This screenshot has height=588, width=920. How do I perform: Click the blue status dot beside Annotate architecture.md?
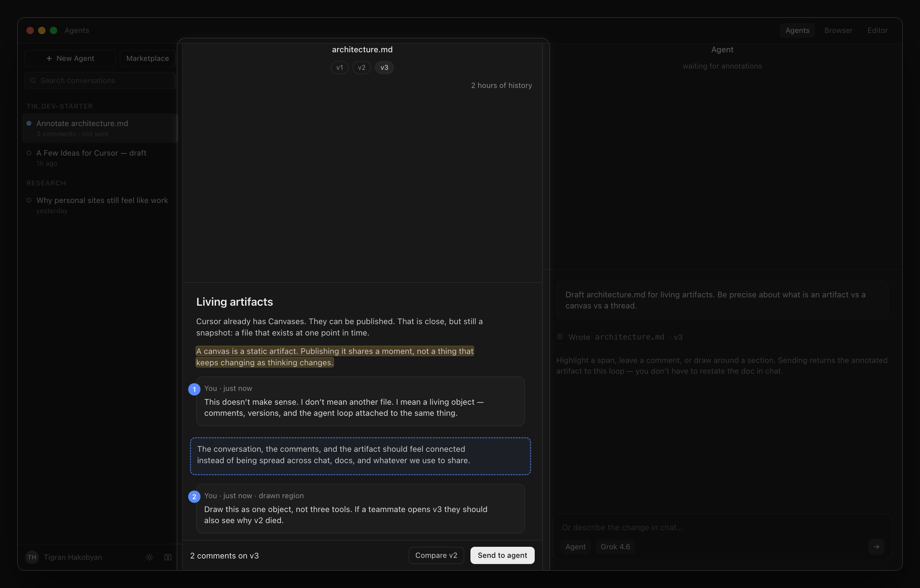pos(29,123)
